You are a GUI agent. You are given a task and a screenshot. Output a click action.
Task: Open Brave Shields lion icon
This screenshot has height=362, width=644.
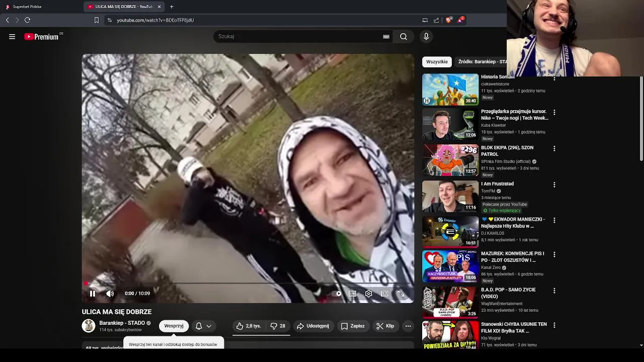coord(449,20)
